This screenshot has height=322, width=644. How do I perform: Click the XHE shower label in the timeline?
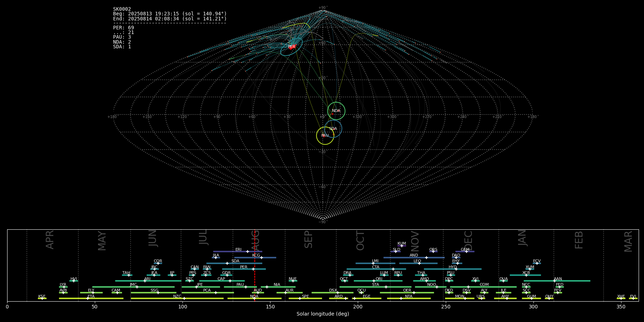coord(621,297)
